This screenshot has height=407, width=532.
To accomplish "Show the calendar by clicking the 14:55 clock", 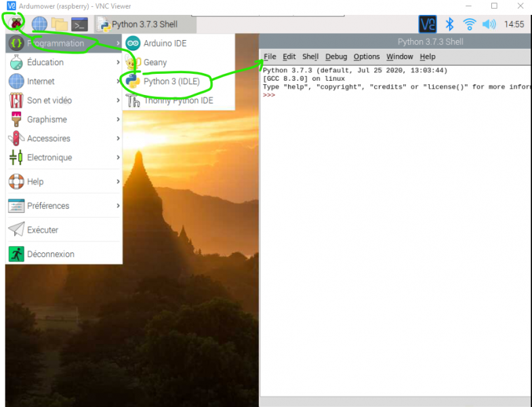I will click(514, 24).
